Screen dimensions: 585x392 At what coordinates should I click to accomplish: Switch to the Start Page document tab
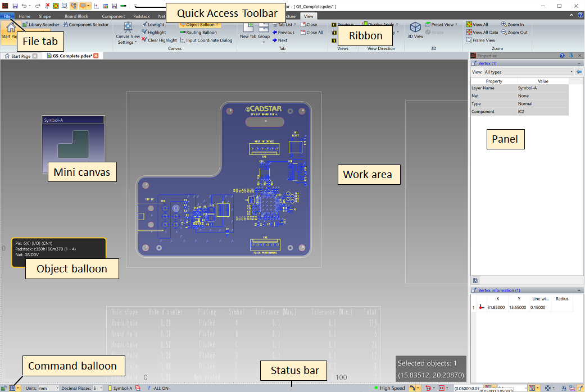click(x=17, y=56)
